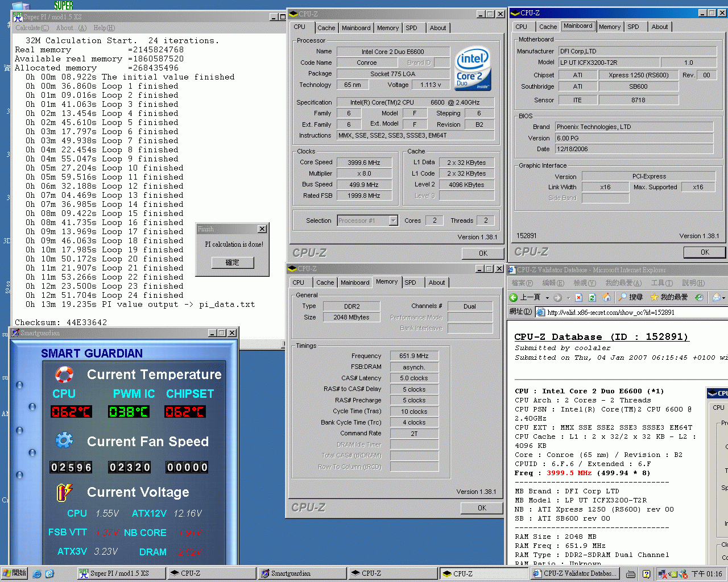The image size is (728, 582).
Task: Open the IE Back history dropdown arrow
Action: tap(547, 298)
